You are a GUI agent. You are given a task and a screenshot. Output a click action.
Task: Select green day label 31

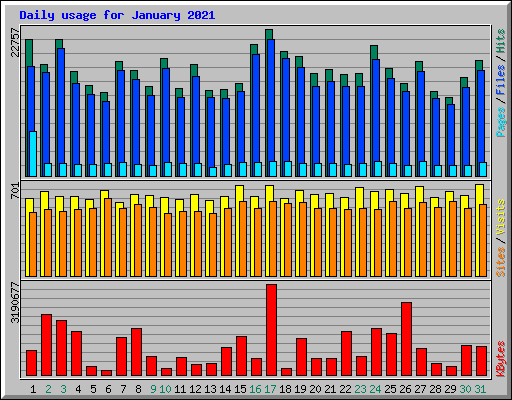[480, 389]
